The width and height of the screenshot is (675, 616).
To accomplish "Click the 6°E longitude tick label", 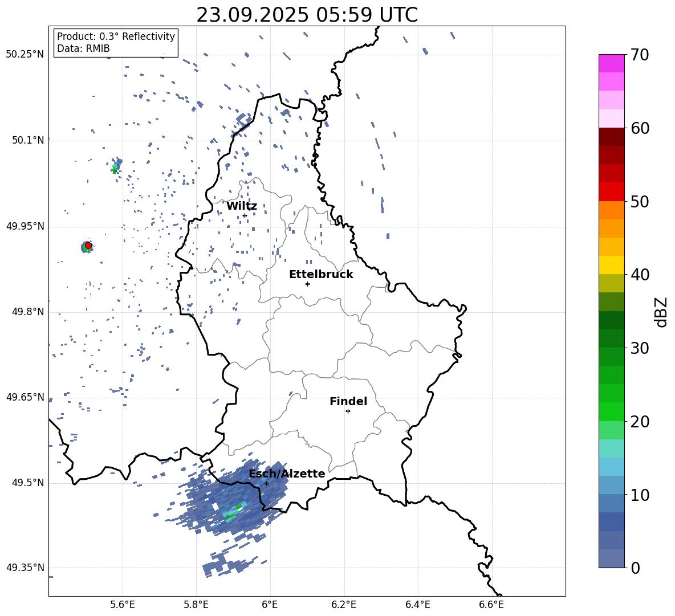I will 270,605.
